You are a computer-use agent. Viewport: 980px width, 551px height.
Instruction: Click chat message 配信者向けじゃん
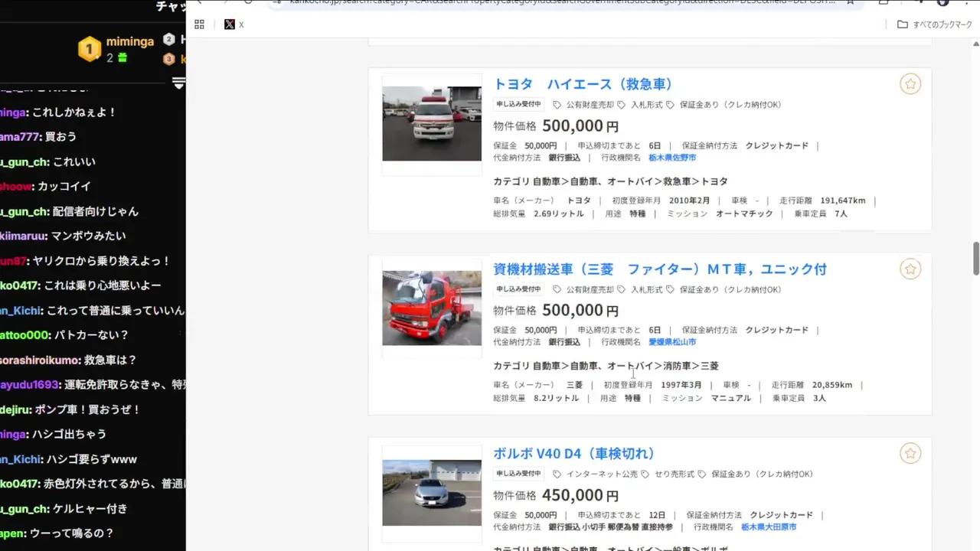point(96,211)
